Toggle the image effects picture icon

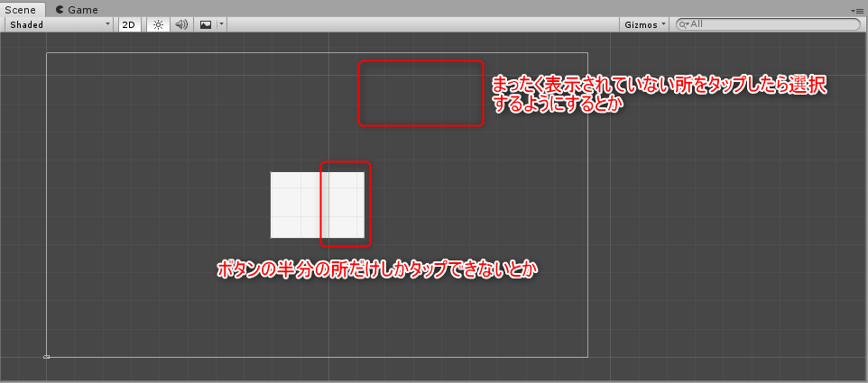click(206, 24)
